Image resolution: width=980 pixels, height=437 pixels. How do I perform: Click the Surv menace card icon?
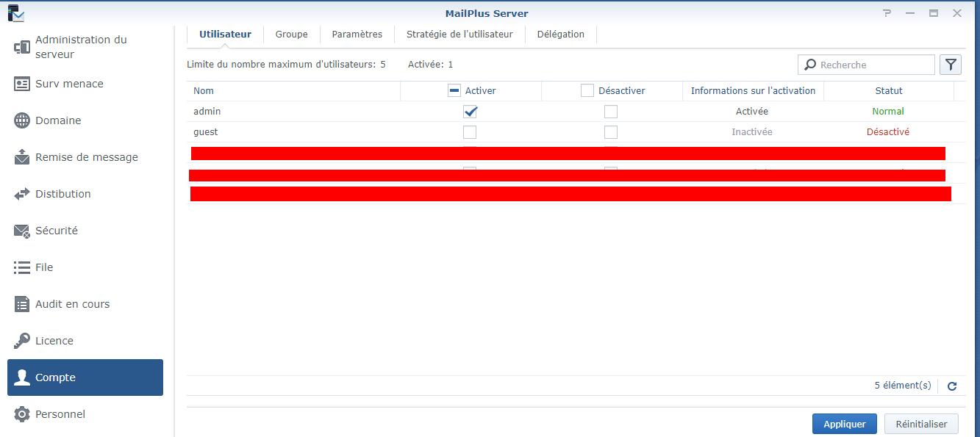pyautogui.click(x=22, y=84)
